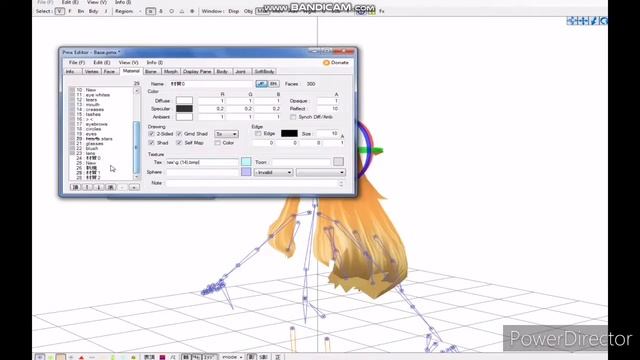Switch to the Face tab

point(109,71)
